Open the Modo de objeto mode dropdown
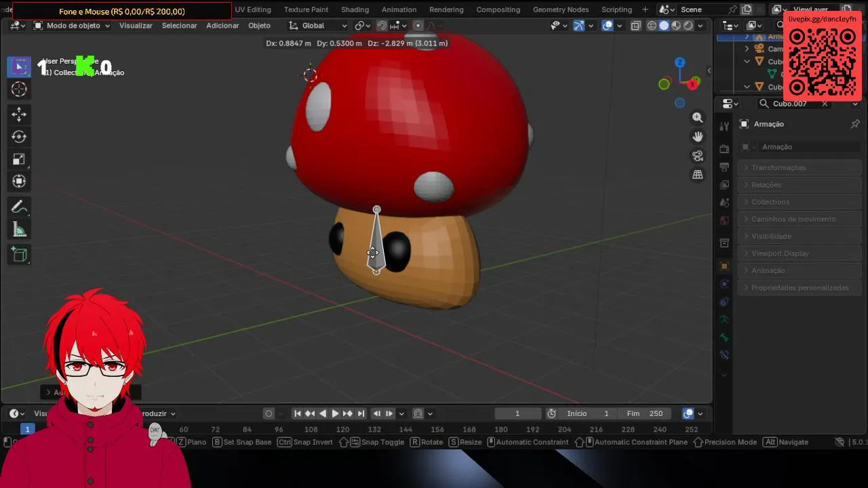 point(72,26)
